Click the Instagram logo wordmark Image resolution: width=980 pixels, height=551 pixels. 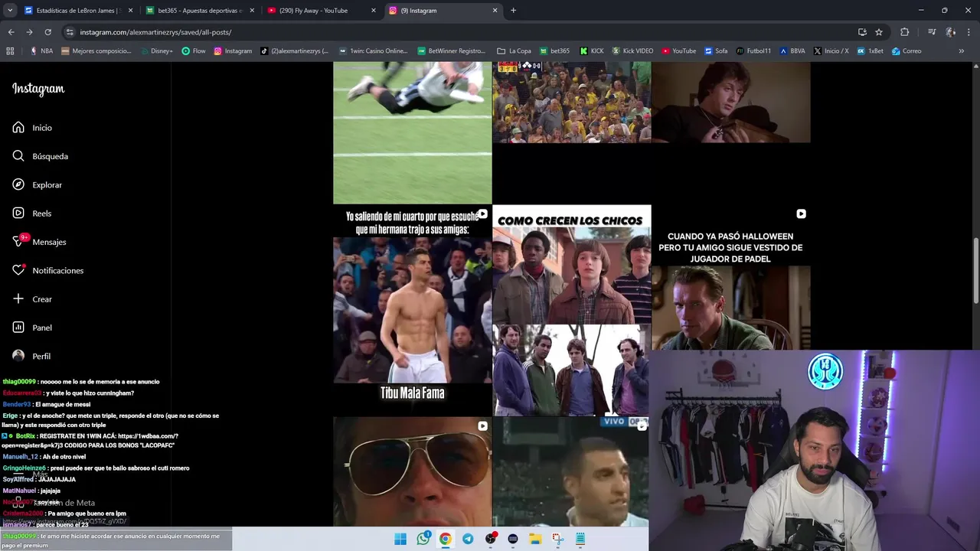[38, 89]
